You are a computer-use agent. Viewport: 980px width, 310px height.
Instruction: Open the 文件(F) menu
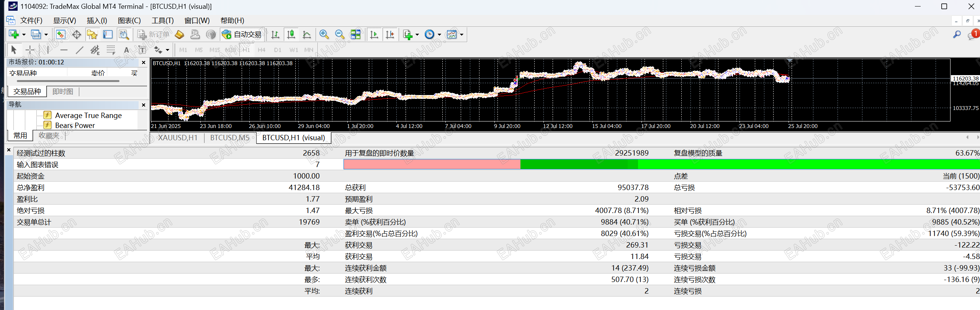(31, 20)
